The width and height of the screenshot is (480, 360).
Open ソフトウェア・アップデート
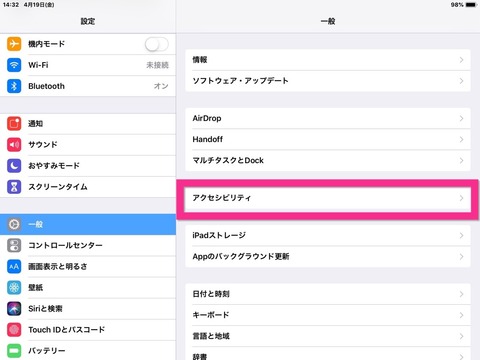(328, 81)
